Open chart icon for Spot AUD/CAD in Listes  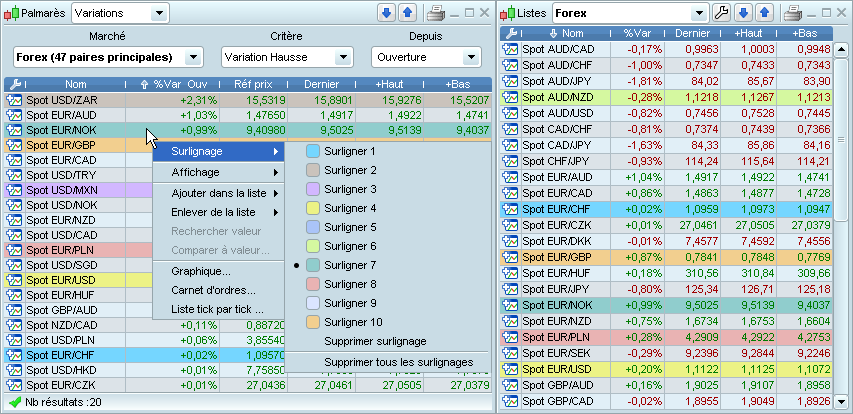tap(510, 49)
